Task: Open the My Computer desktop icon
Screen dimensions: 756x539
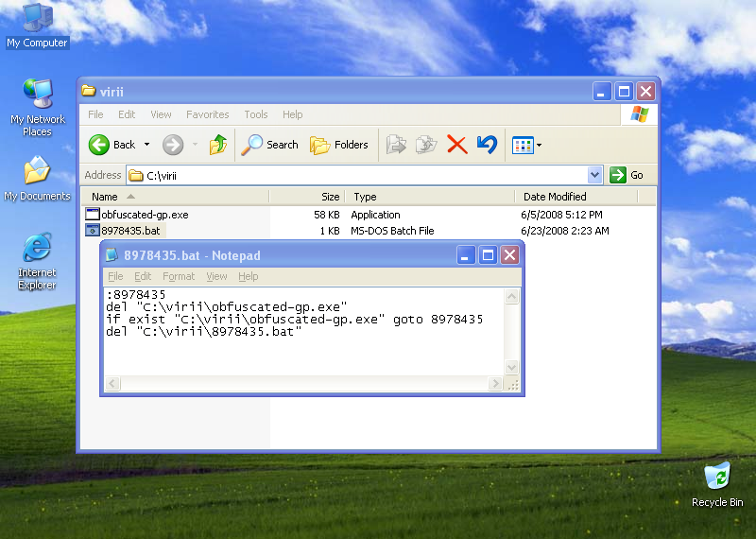Action: point(38,26)
